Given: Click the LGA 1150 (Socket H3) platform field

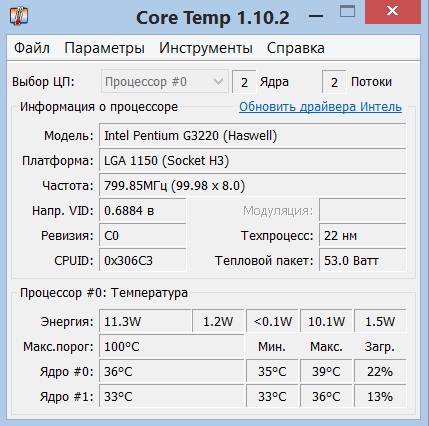Looking at the screenshot, I should pyautogui.click(x=253, y=161).
